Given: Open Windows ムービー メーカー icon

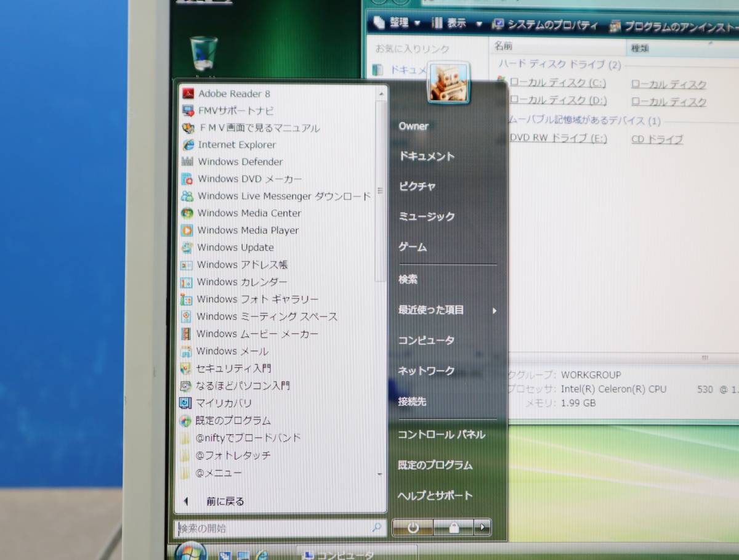Looking at the screenshot, I should click(x=186, y=334).
